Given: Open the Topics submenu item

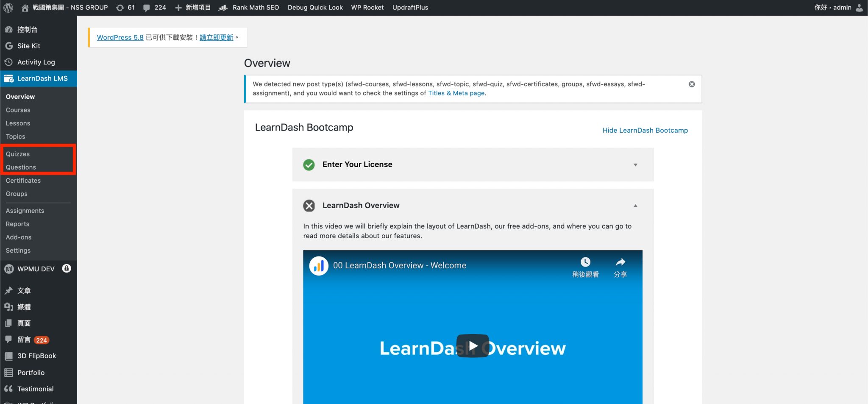Looking at the screenshot, I should pos(16,137).
